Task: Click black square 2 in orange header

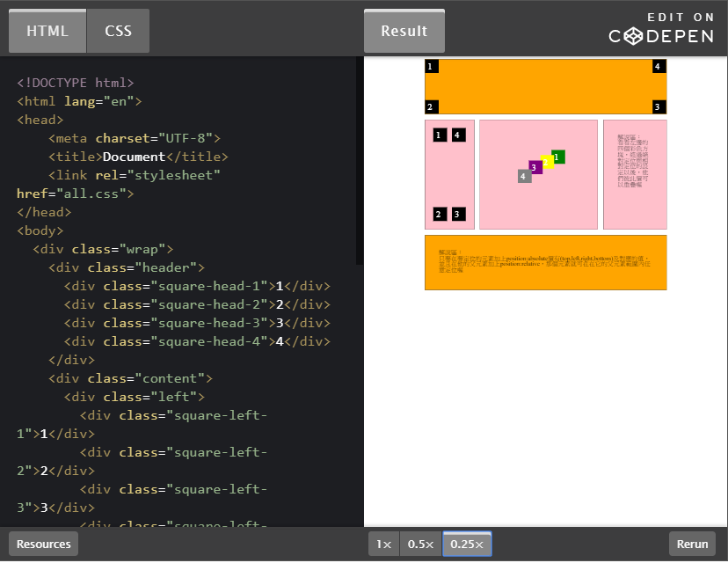Action: coord(432,106)
